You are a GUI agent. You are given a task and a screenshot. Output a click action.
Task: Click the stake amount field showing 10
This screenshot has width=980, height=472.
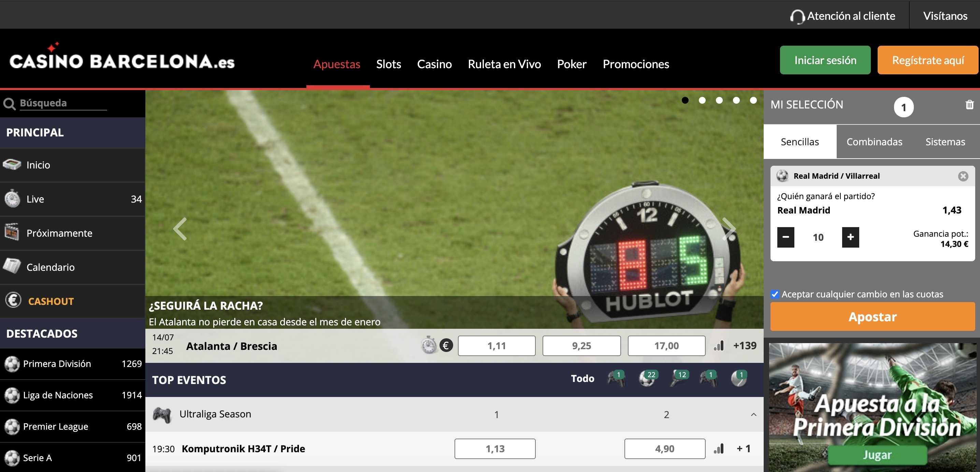click(x=818, y=237)
